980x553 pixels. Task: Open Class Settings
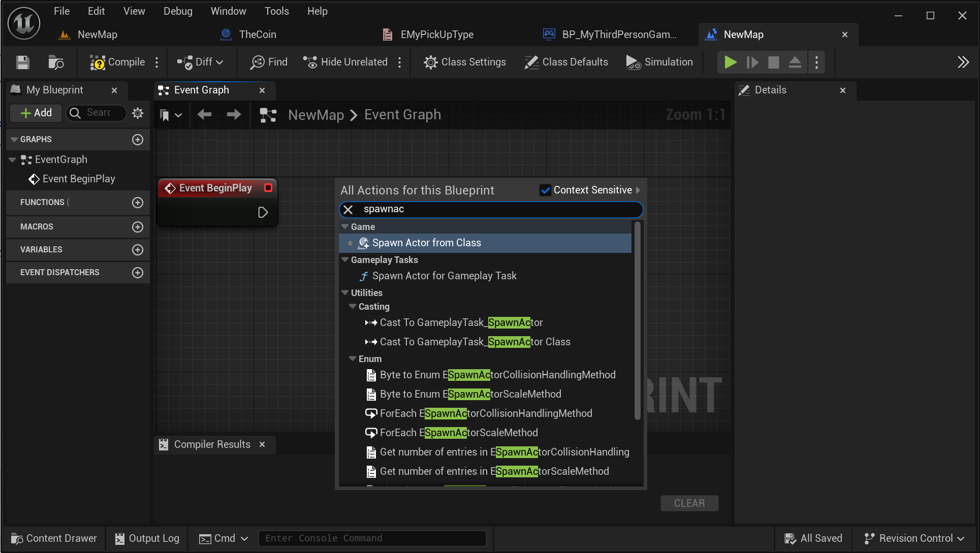coord(465,62)
